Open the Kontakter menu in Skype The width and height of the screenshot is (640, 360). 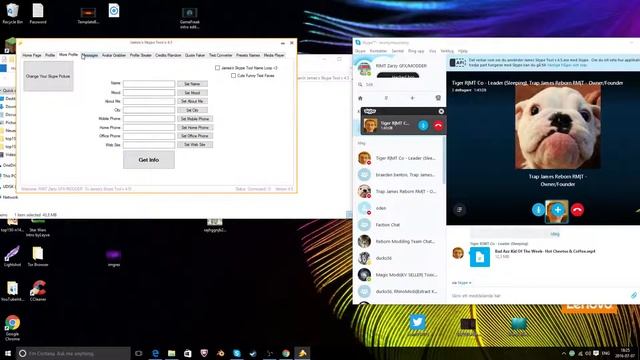click(378, 51)
